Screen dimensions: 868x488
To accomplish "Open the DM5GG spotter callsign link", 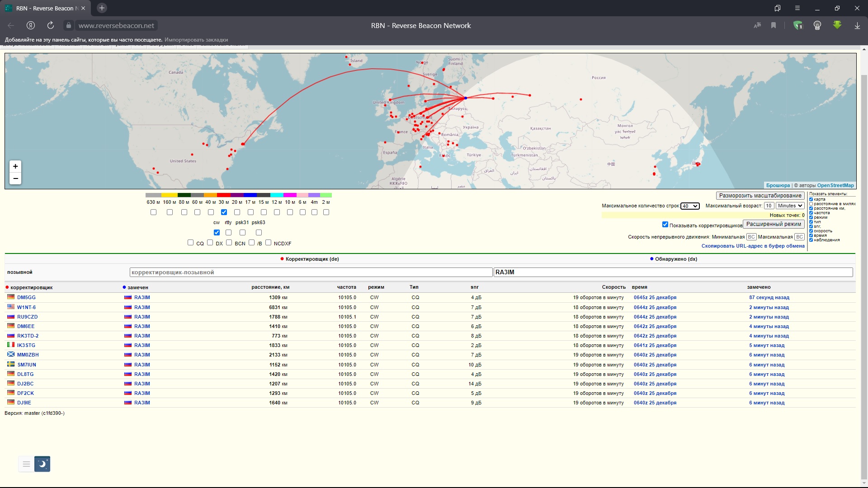I will click(26, 297).
